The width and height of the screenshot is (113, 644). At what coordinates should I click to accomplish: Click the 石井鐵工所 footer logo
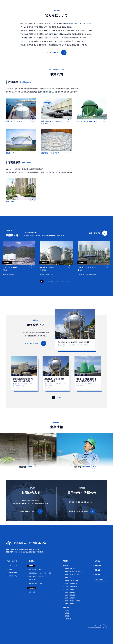coord(26,543)
